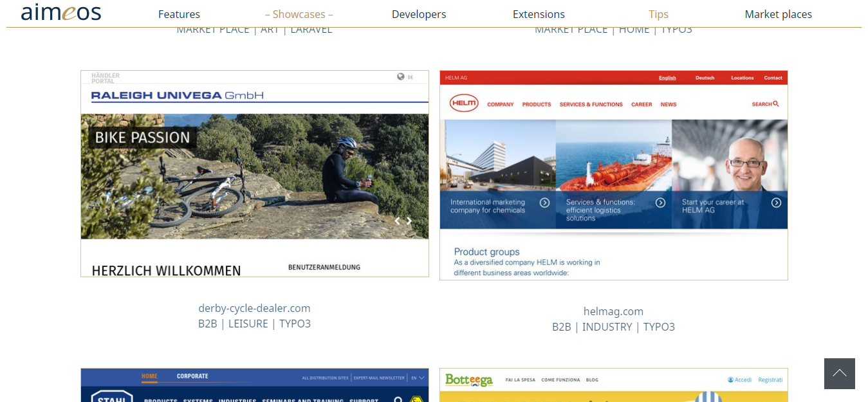The height and width of the screenshot is (402, 868).
Task: Click the Botteega logo
Action: [x=469, y=379]
